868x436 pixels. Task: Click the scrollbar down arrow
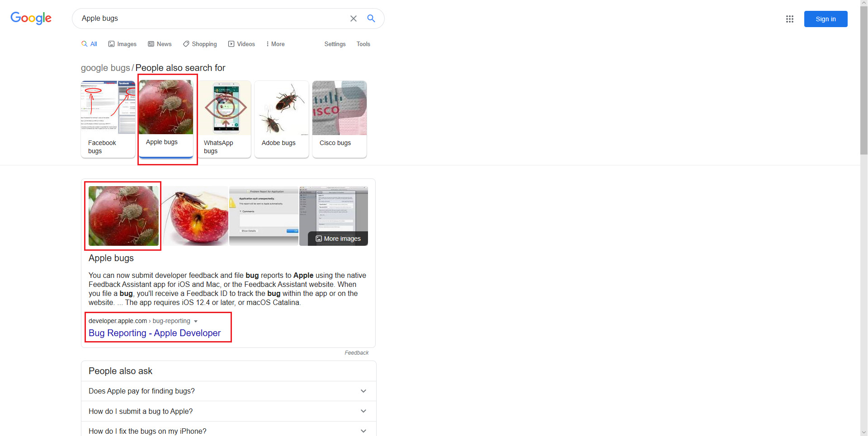[863, 432]
